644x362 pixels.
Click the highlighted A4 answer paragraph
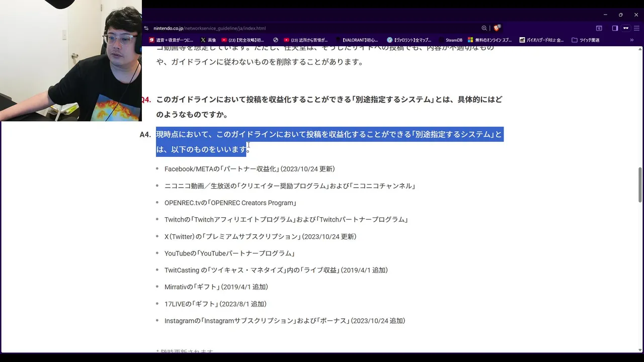pos(330,142)
